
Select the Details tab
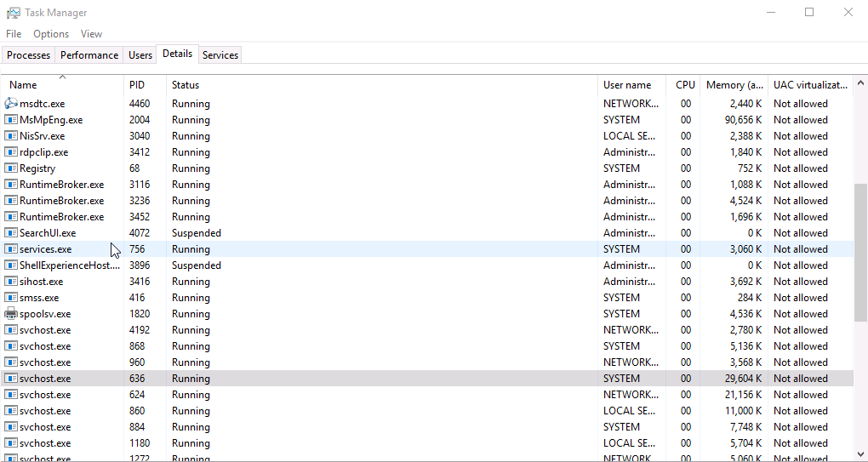[x=178, y=54]
